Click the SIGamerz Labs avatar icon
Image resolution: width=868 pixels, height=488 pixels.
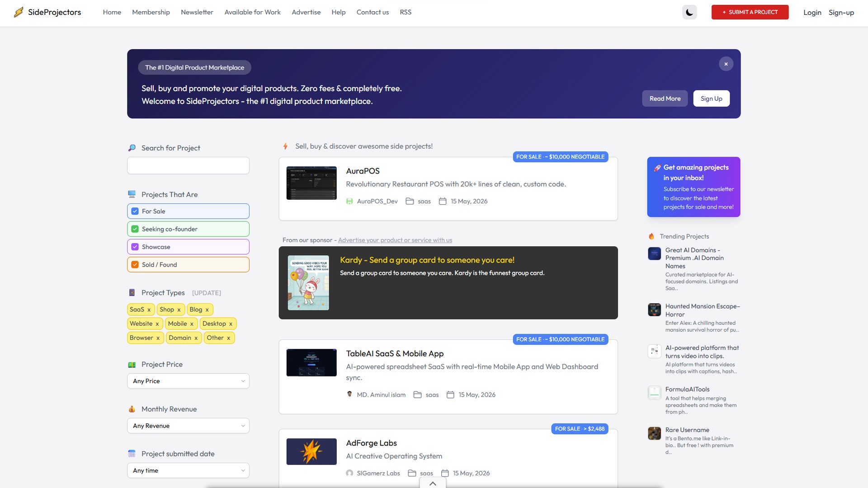click(x=349, y=473)
